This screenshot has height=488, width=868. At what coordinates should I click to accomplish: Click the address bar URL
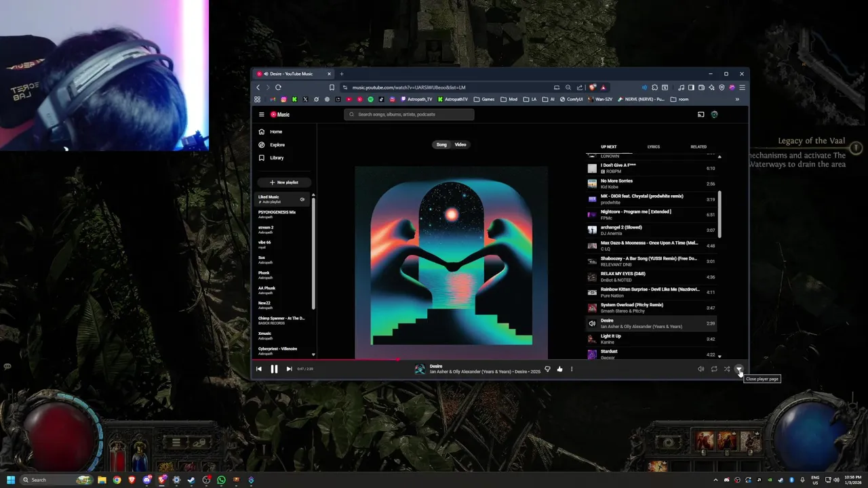click(409, 87)
